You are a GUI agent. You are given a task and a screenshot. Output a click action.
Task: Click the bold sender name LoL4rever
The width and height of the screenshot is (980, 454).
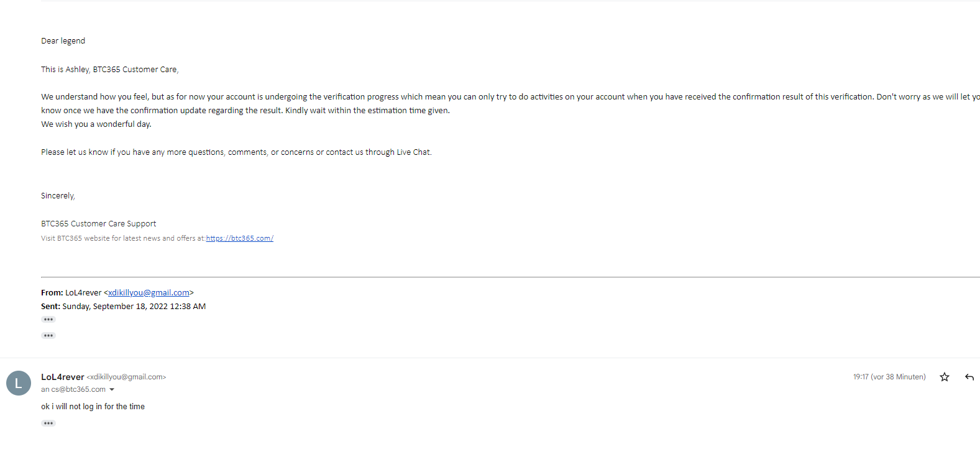click(x=62, y=377)
